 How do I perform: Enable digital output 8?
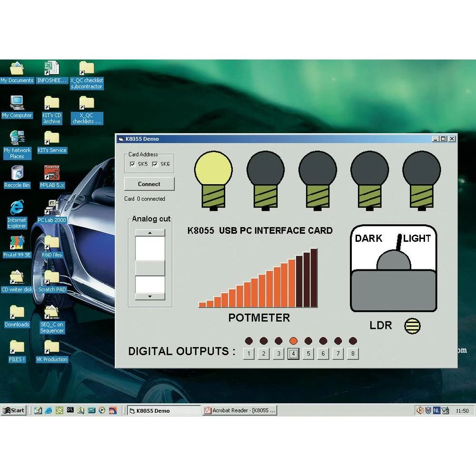353,353
